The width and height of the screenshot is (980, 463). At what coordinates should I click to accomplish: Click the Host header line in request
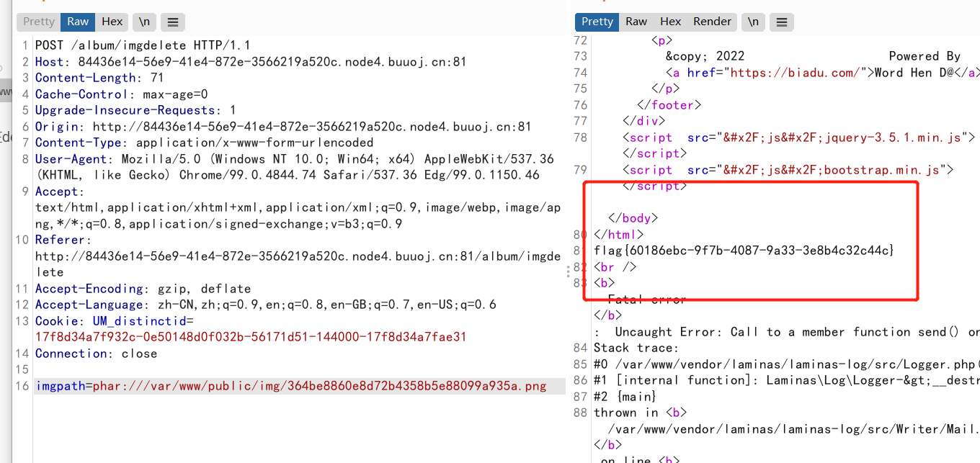tap(251, 62)
